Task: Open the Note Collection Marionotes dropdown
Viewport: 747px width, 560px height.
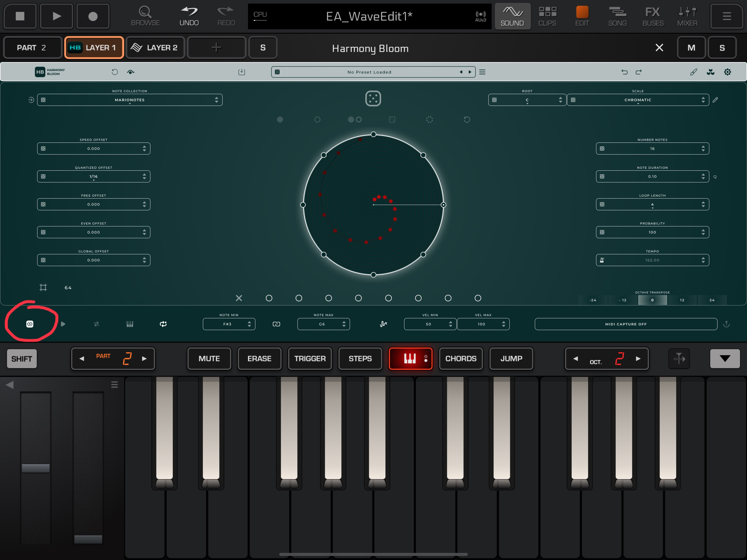Action: [130, 100]
